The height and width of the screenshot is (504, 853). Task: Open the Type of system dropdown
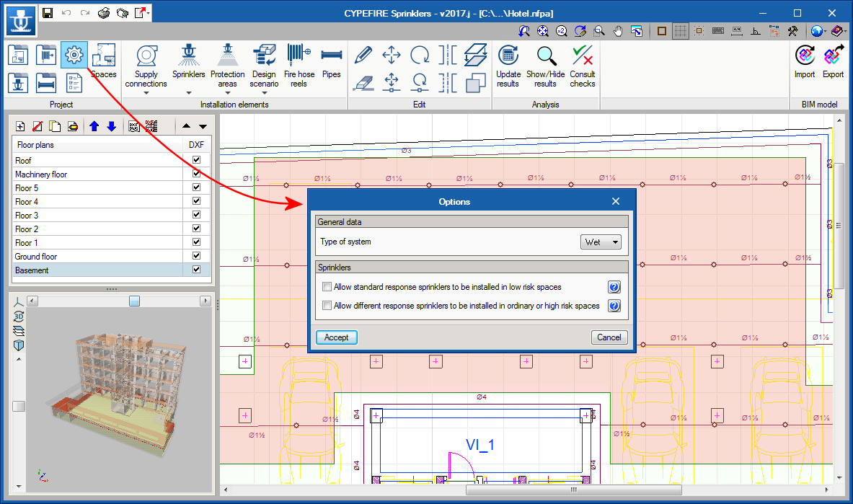click(601, 242)
